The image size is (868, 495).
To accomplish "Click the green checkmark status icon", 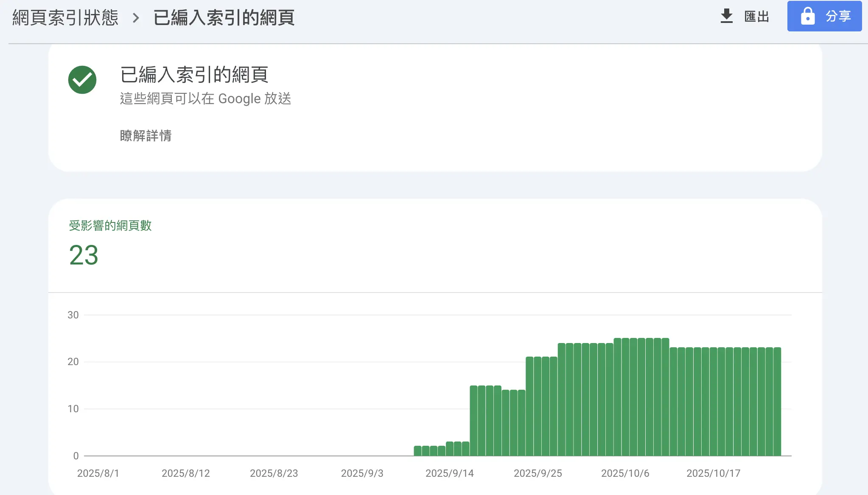I will click(x=82, y=80).
